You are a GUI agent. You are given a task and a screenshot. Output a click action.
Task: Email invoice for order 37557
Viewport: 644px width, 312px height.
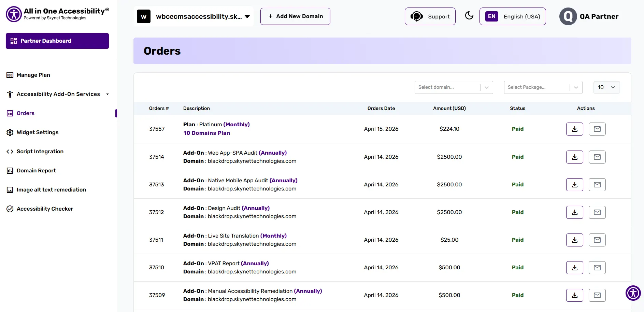click(597, 129)
